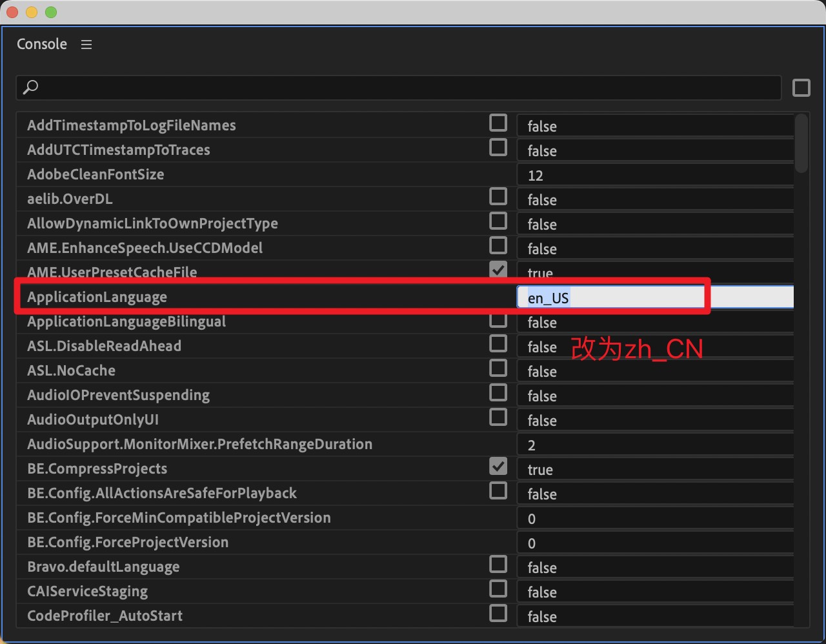826x644 pixels.
Task: Check the CAIServiceStaging box
Action: [x=498, y=589]
